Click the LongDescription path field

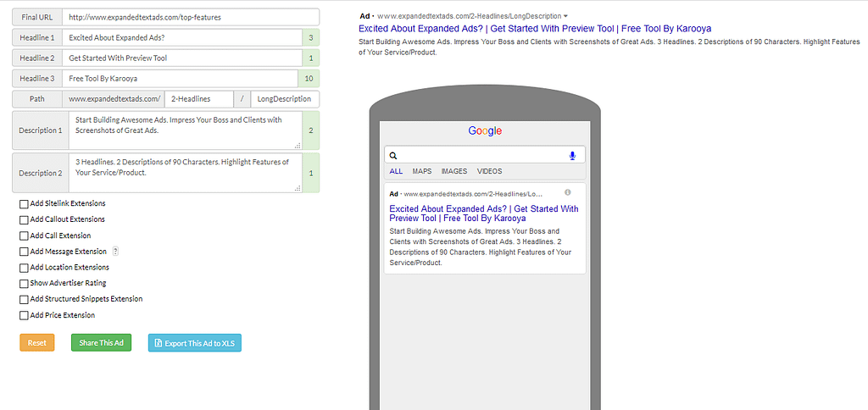[285, 100]
